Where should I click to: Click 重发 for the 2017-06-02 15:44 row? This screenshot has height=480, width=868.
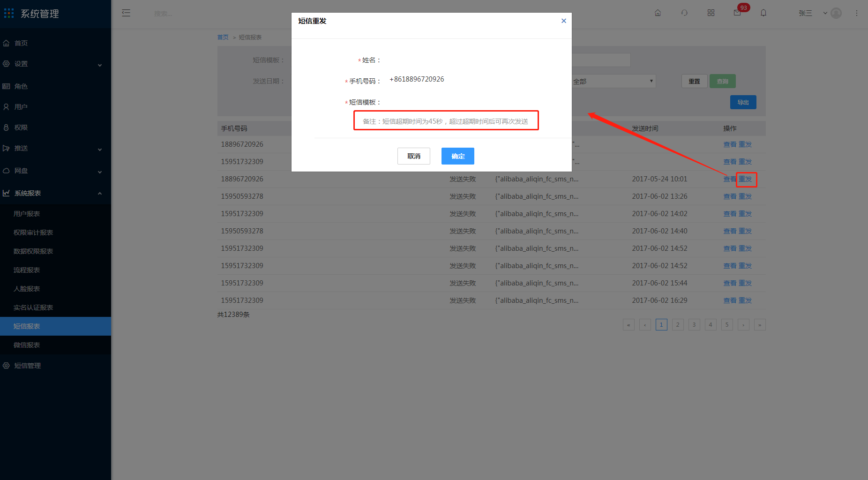745,283
